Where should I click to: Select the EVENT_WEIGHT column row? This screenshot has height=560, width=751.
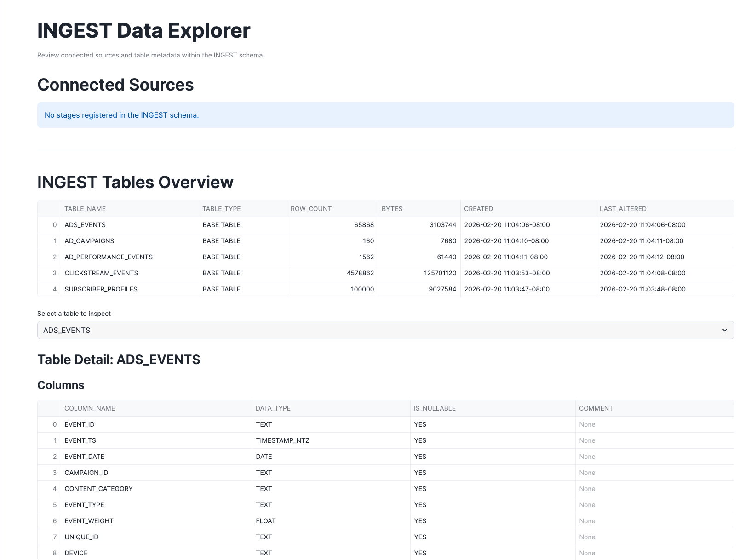(89, 520)
